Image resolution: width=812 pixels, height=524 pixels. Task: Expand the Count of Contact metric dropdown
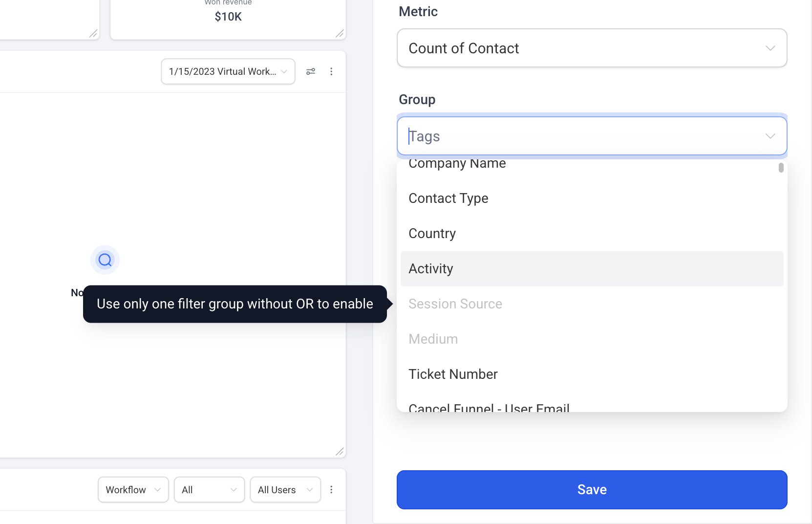pos(592,48)
